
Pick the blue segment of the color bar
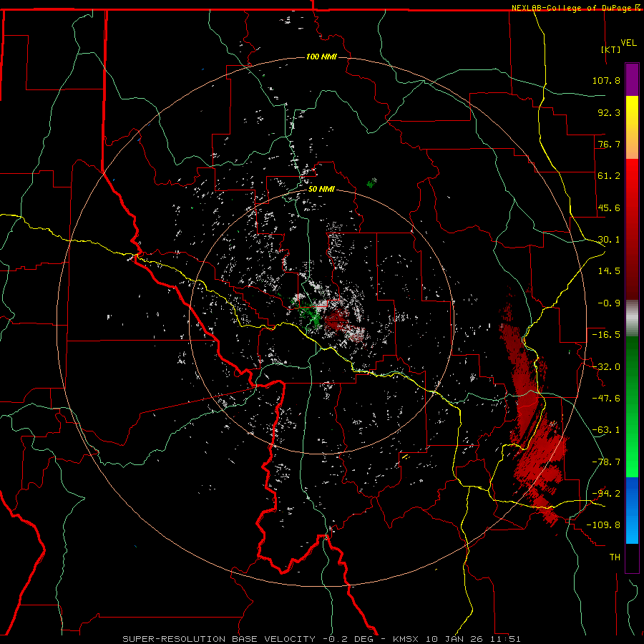632,510
